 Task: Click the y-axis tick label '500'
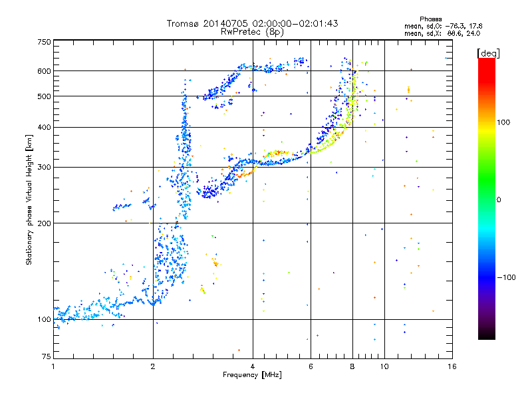(44, 96)
